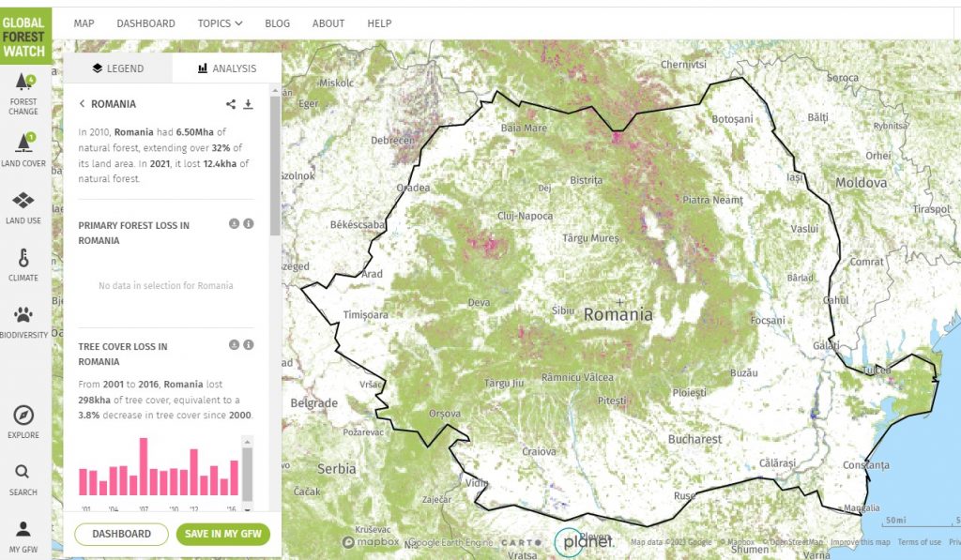Open the Search magnifier in sidebar
Image resolution: width=961 pixels, height=560 pixels.
click(x=23, y=477)
